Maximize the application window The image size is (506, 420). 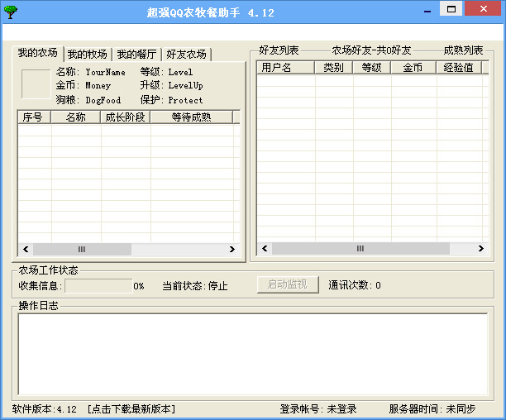click(x=451, y=9)
